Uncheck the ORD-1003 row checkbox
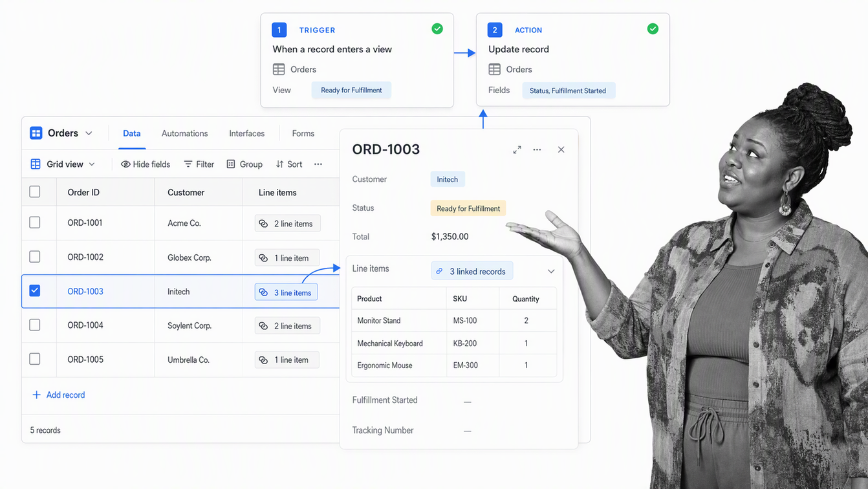Viewport: 868px width, 489px height. (35, 291)
